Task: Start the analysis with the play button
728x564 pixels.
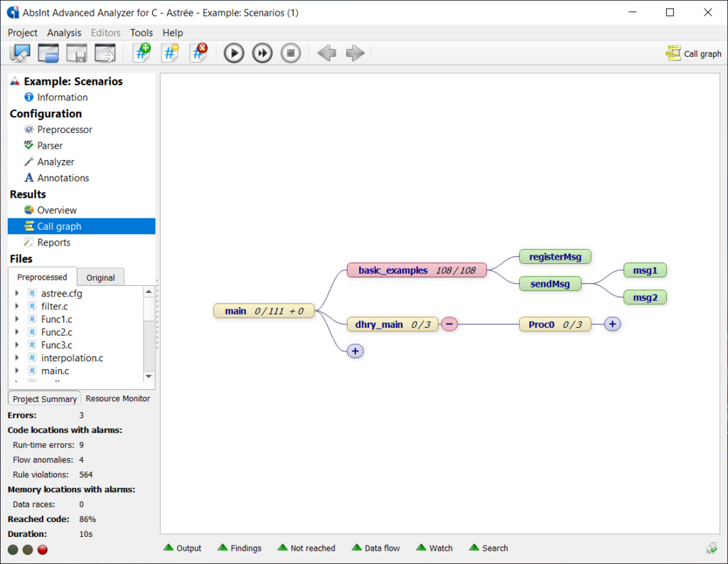Action: (x=234, y=53)
